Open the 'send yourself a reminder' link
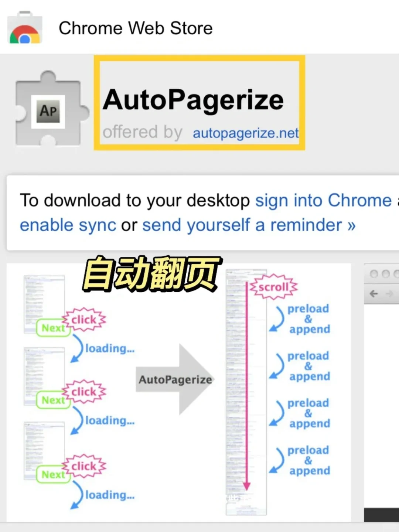 tap(249, 225)
